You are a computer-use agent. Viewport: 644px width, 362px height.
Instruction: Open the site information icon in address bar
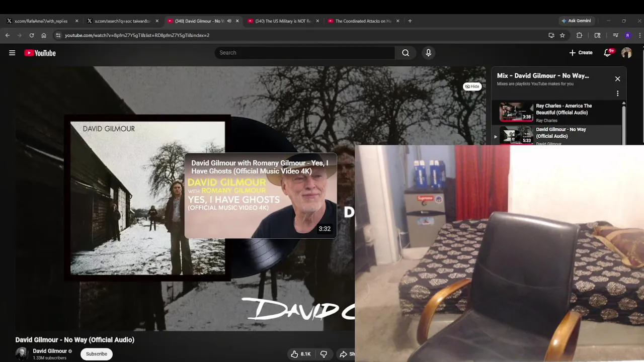[58, 35]
